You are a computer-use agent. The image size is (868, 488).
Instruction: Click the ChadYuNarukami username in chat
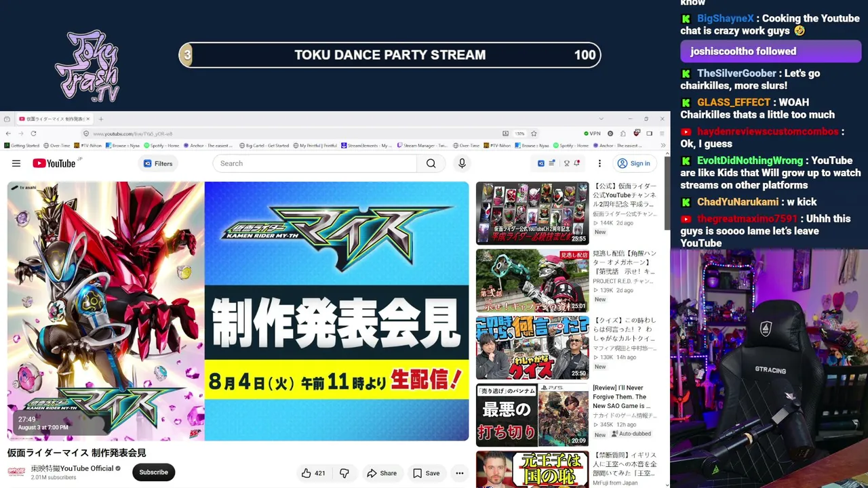click(738, 202)
